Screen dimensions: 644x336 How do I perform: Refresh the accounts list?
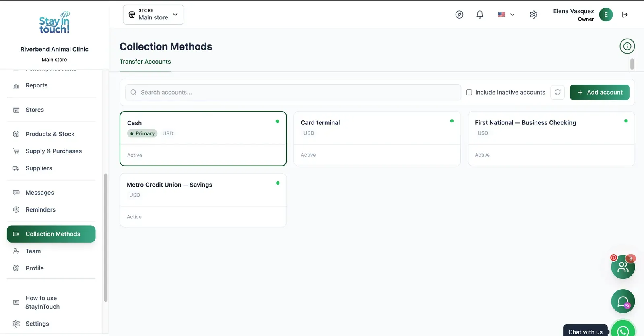click(x=557, y=92)
